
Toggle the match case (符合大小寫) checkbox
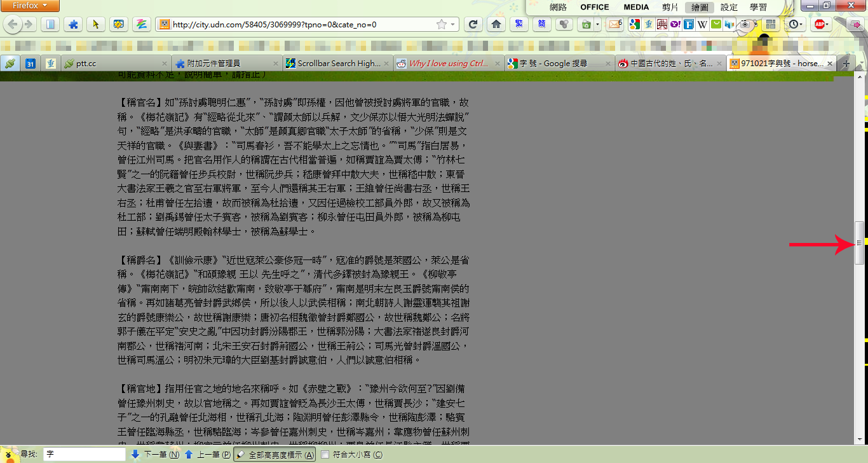(x=325, y=455)
